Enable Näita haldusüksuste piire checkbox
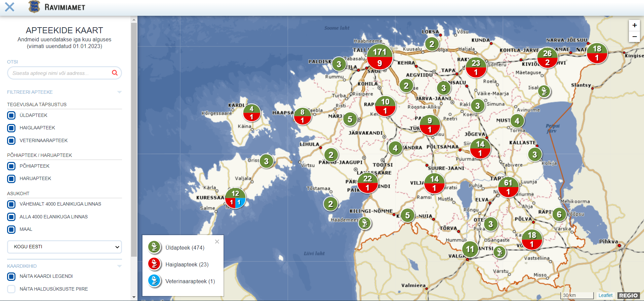 click(x=11, y=289)
